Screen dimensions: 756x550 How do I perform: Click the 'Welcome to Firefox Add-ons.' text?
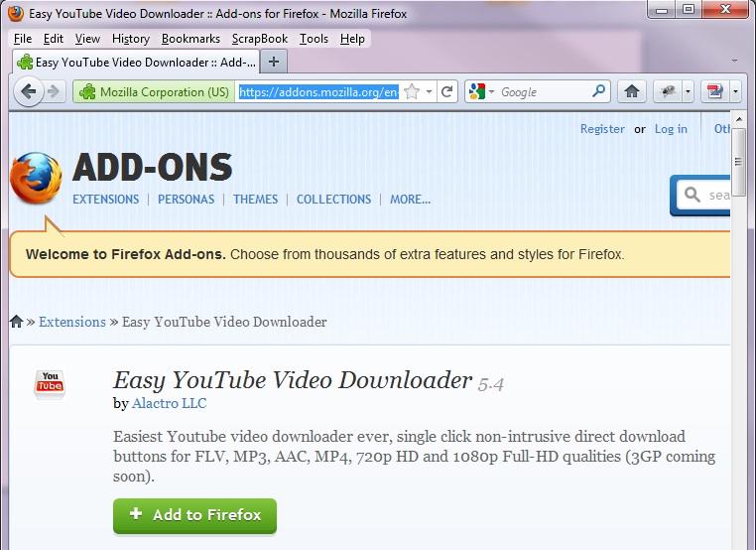[x=126, y=254]
